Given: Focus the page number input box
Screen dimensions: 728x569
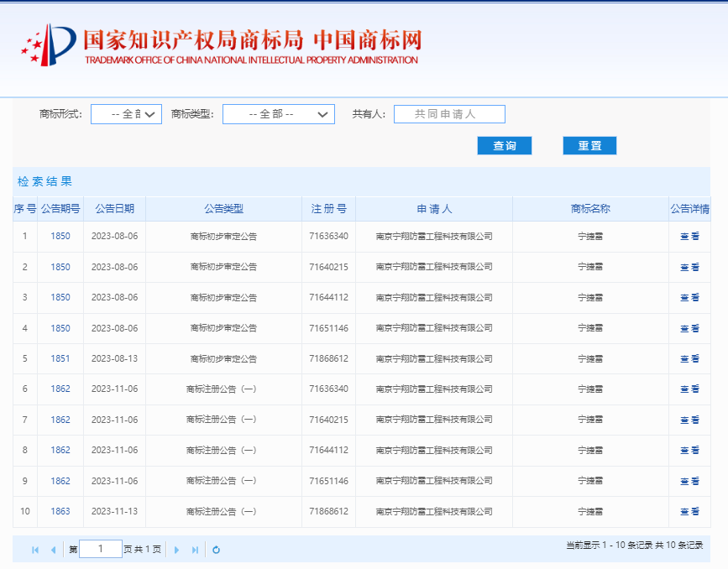Looking at the screenshot, I should (101, 549).
